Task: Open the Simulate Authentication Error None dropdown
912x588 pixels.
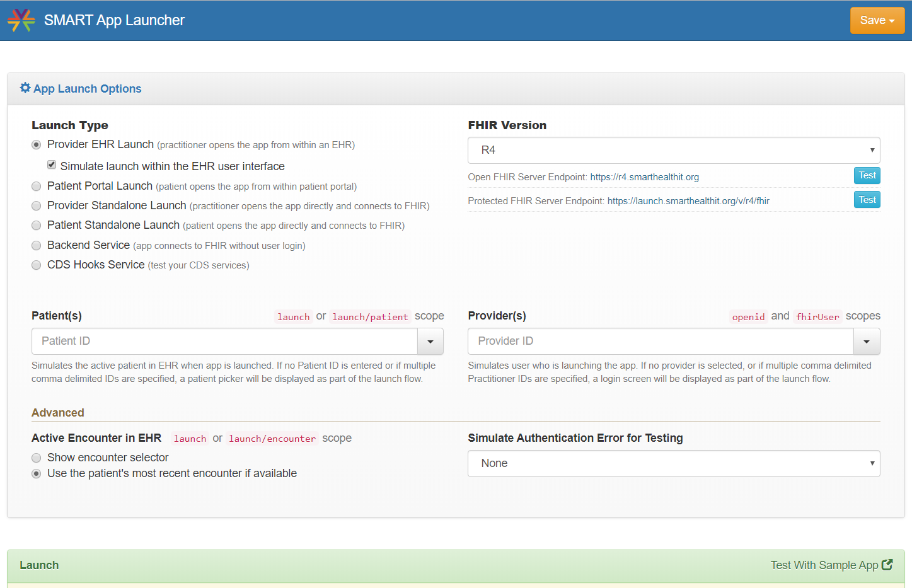Action: click(x=674, y=463)
